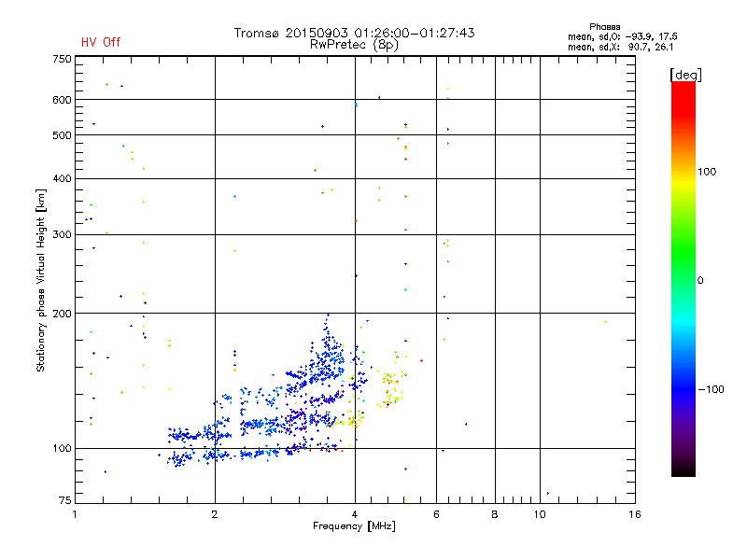
Task: Click the blue data point below 100 km near 10 MHz
Action: coord(548,494)
